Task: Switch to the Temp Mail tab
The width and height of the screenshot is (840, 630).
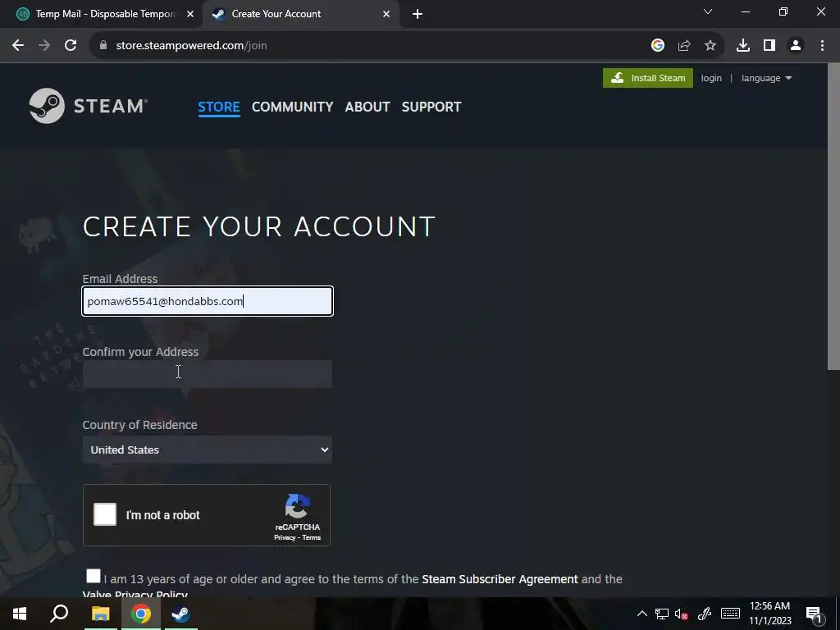Action: point(101,14)
